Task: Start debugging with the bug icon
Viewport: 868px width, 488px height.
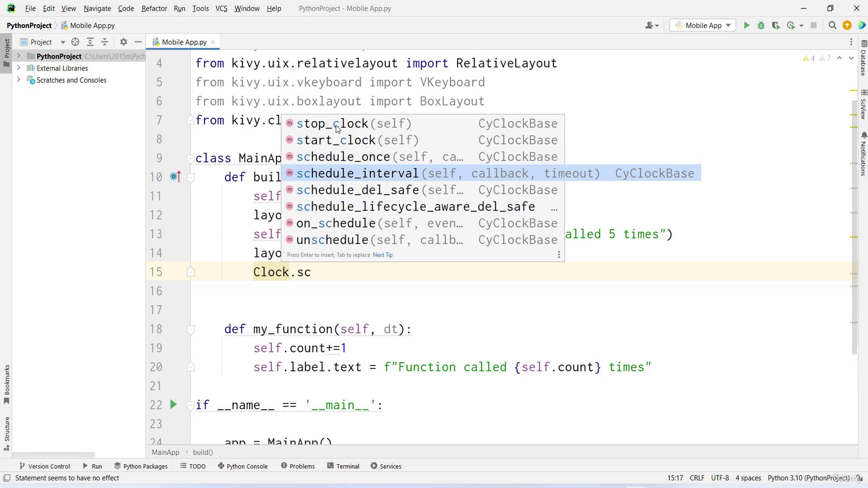Action: tap(761, 26)
